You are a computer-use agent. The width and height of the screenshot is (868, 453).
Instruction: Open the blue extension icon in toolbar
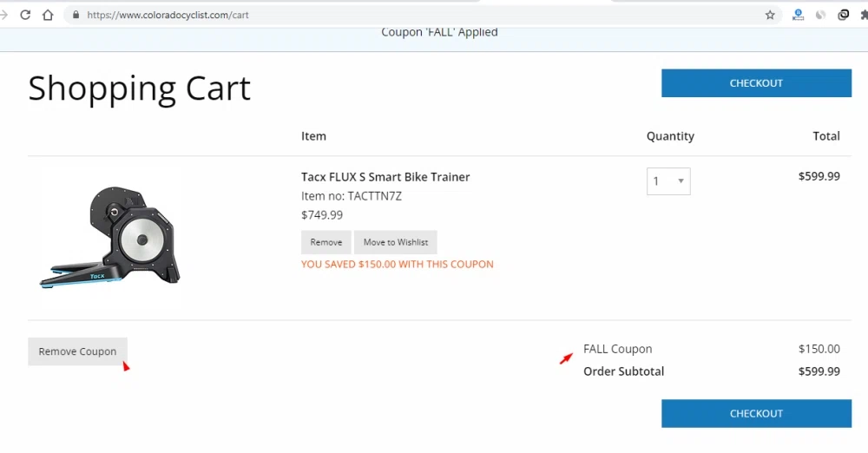click(x=798, y=15)
